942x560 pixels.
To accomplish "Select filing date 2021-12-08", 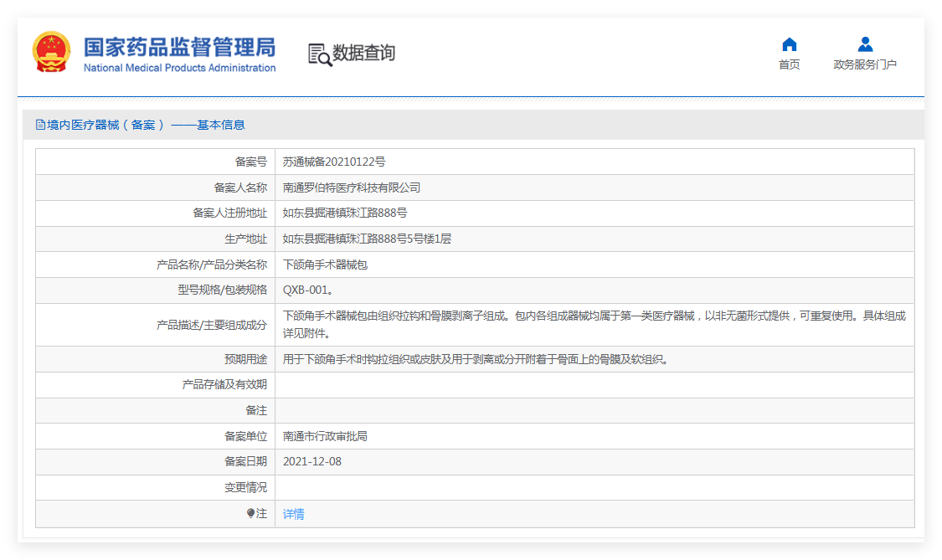I will [312, 461].
